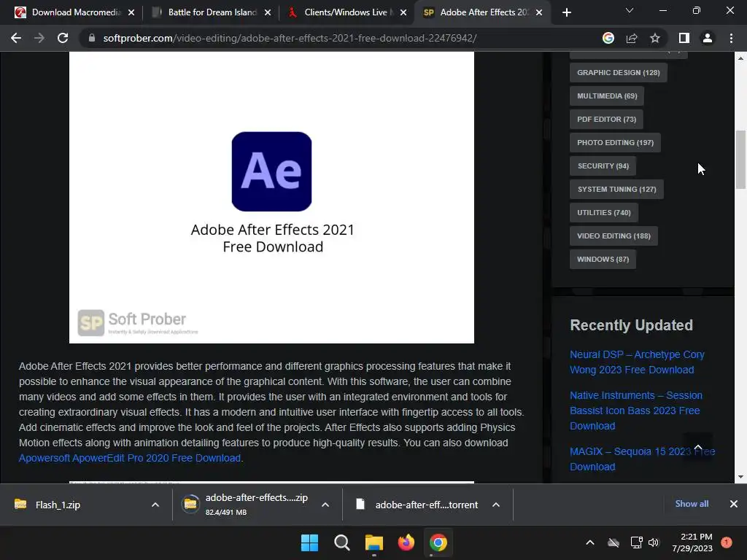Viewport: 747px width, 560px height.
Task: Open Utilities (740) category
Action: [604, 212]
